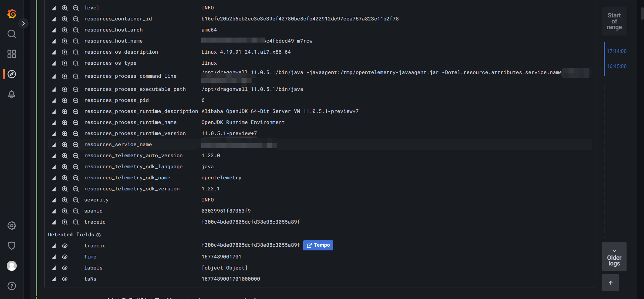Toggle visibility of detected labels field
644x299 pixels.
[x=65, y=268]
